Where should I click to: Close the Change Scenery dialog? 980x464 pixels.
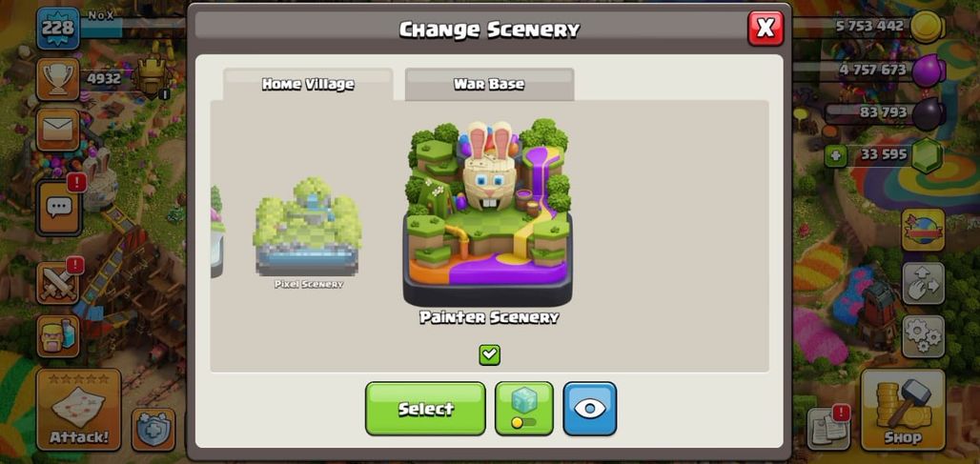[766, 28]
